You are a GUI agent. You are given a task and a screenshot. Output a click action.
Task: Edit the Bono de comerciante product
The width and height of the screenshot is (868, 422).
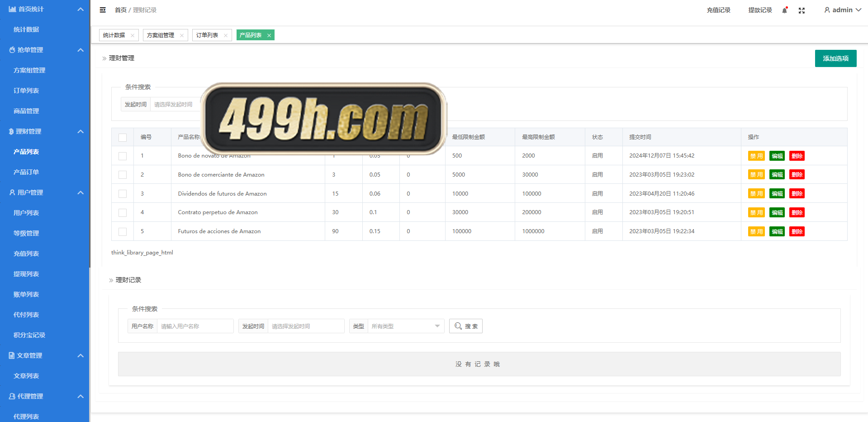[x=777, y=175]
